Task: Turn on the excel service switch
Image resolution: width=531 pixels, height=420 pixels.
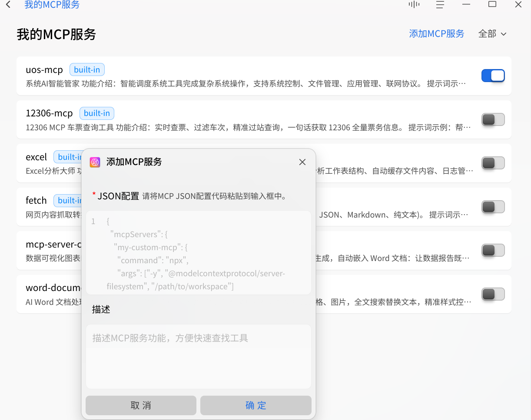Action: [493, 163]
